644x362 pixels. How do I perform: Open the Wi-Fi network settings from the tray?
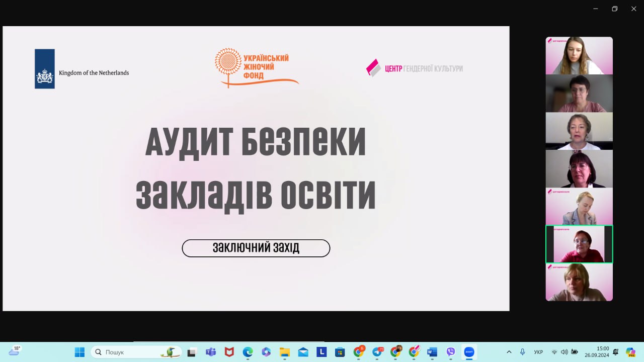coord(554,352)
